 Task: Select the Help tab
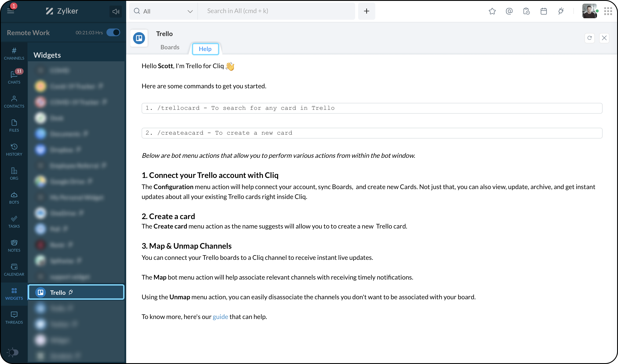[x=205, y=49]
